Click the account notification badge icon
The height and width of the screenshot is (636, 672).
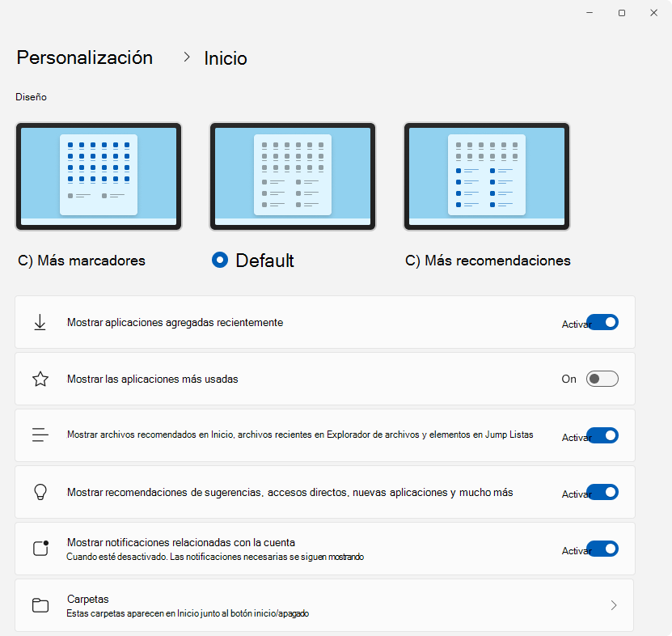[x=40, y=548]
